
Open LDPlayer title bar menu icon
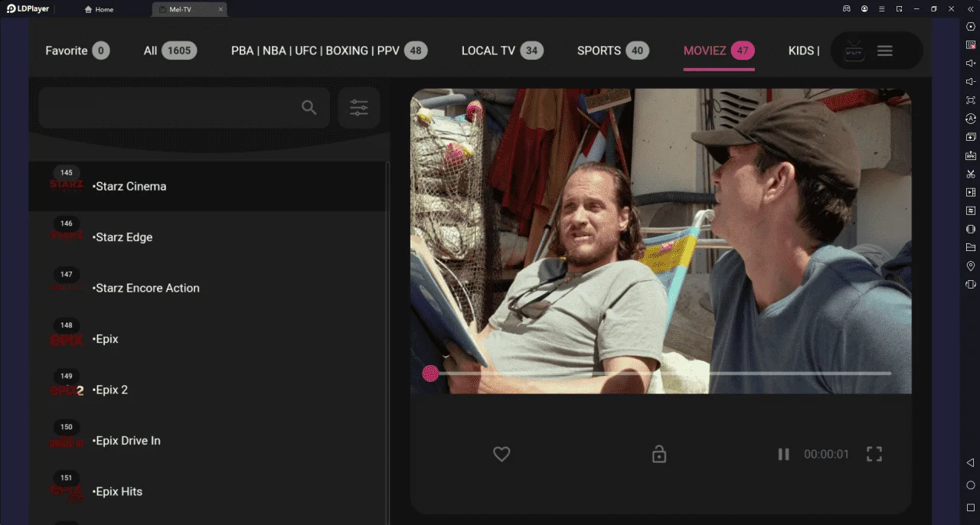[x=882, y=9]
